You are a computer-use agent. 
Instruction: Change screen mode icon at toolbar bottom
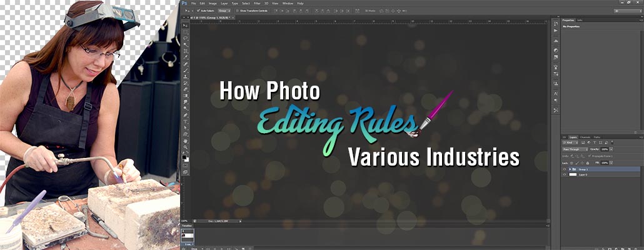[186, 172]
